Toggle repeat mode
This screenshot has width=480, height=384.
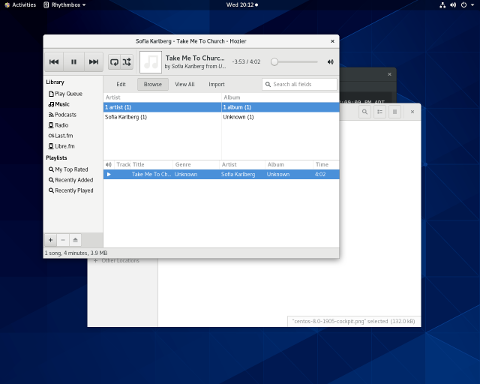pos(114,62)
